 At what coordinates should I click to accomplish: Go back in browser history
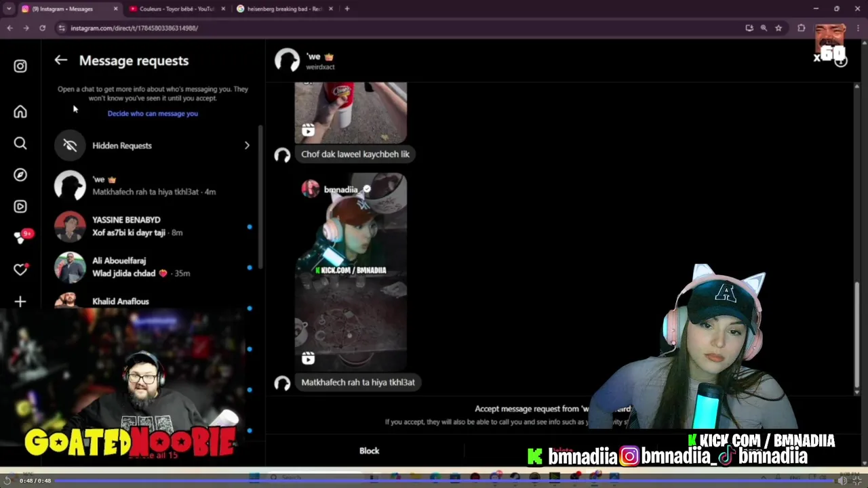[x=9, y=28]
